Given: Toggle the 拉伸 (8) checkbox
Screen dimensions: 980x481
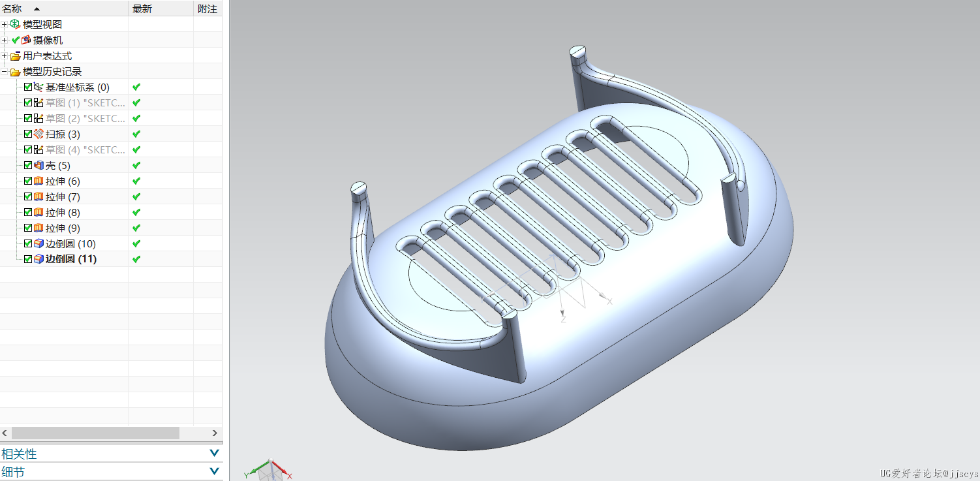Looking at the screenshot, I should (28, 212).
